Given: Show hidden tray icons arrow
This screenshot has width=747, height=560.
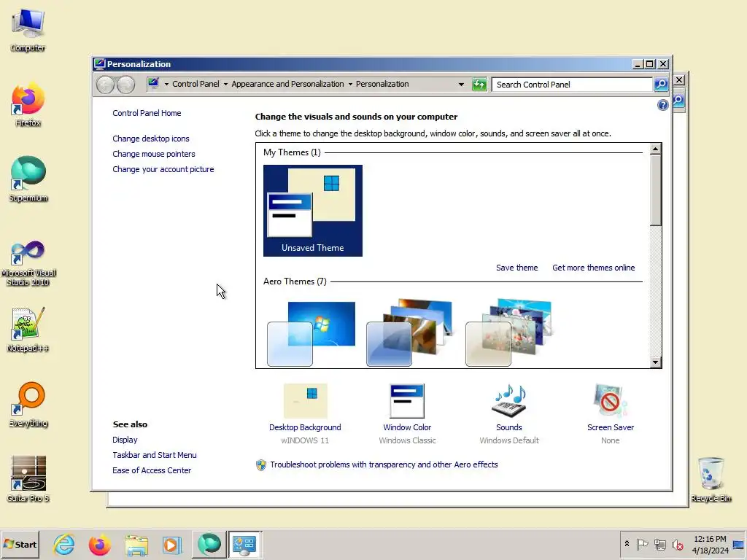Looking at the screenshot, I should point(627,544).
